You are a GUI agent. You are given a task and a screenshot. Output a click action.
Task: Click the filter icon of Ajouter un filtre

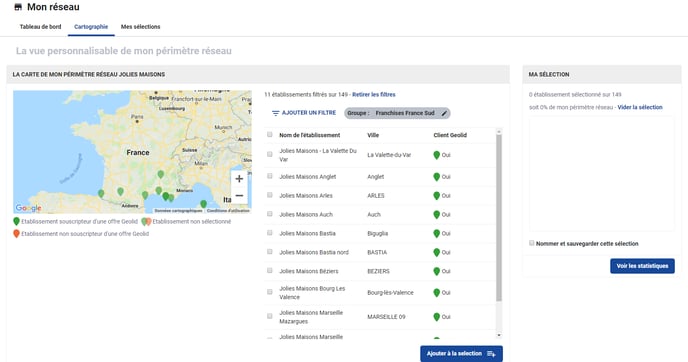click(x=276, y=113)
